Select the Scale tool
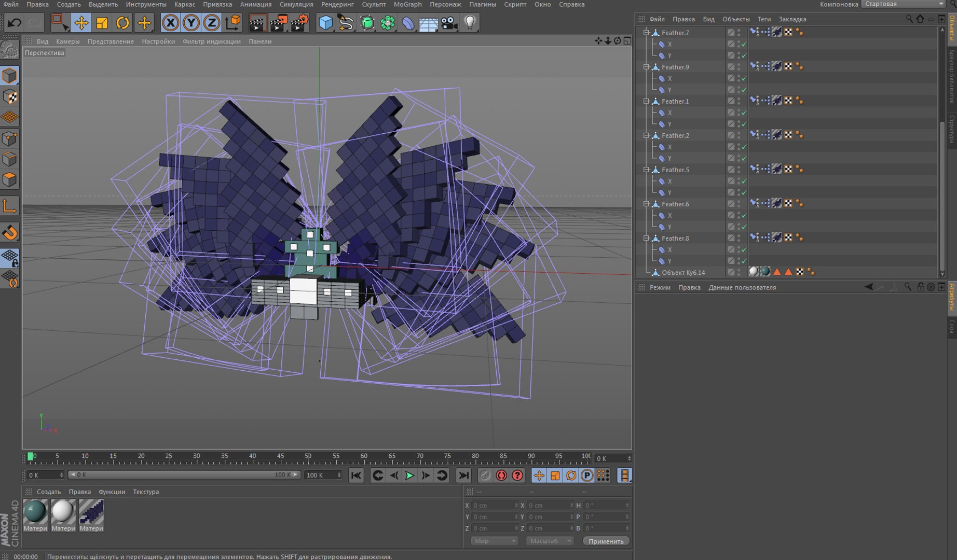This screenshot has width=957, height=560. (x=102, y=23)
